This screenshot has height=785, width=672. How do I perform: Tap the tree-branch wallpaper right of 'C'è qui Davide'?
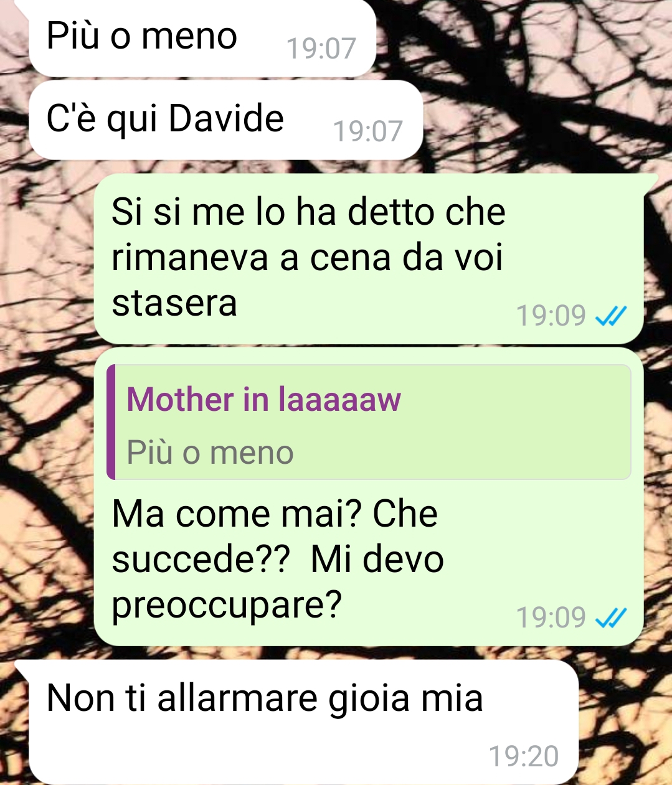[542, 118]
